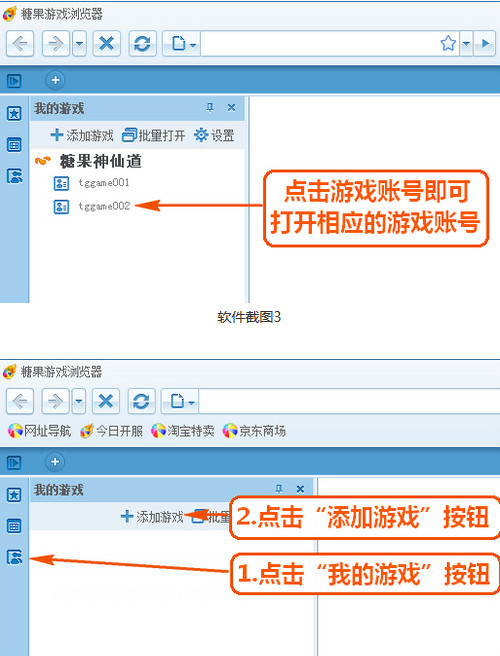
Task: Open forward history dropdown in upper browser
Action: 79,44
